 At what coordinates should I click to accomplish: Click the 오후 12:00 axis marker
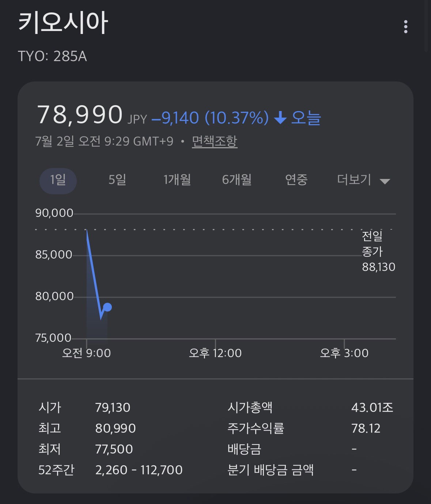click(215, 353)
